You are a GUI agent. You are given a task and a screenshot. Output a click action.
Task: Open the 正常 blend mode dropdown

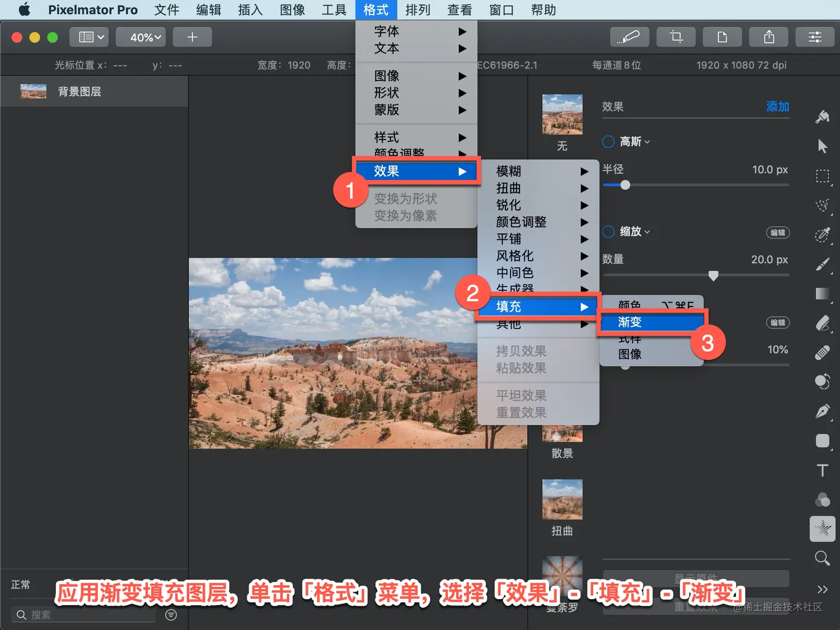pos(21,584)
